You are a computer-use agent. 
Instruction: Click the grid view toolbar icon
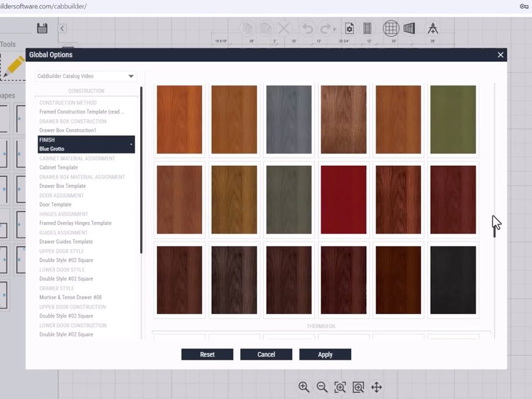coord(391,28)
